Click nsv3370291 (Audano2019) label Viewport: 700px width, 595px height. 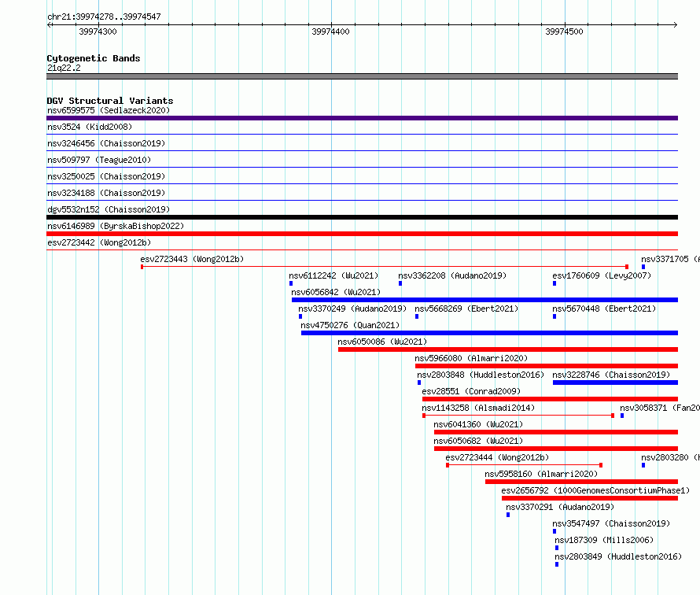(560, 507)
